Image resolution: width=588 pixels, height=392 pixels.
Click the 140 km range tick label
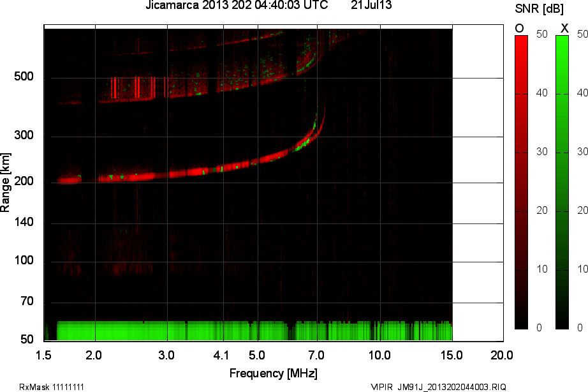click(24, 223)
